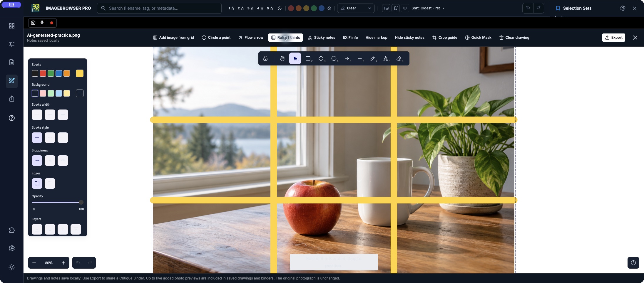This screenshot has width=644, height=283.
Task: Take a screenshot with camera icon
Action: pyautogui.click(x=33, y=23)
